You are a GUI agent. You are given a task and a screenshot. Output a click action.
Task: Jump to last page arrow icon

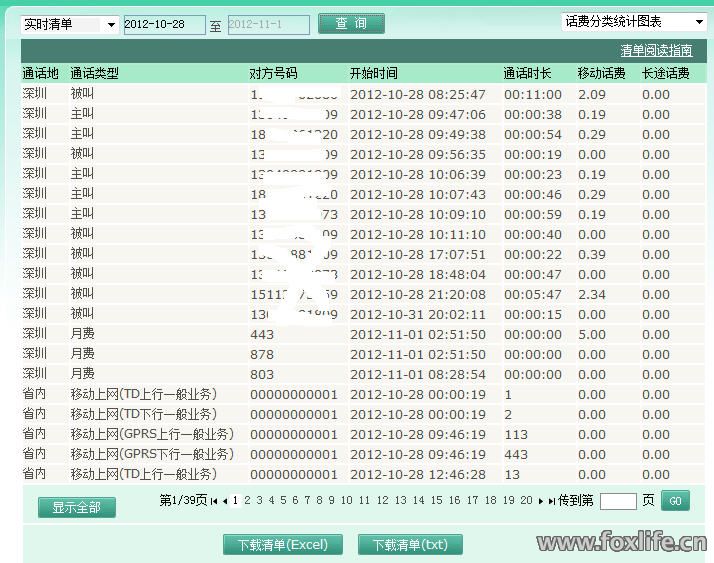552,501
